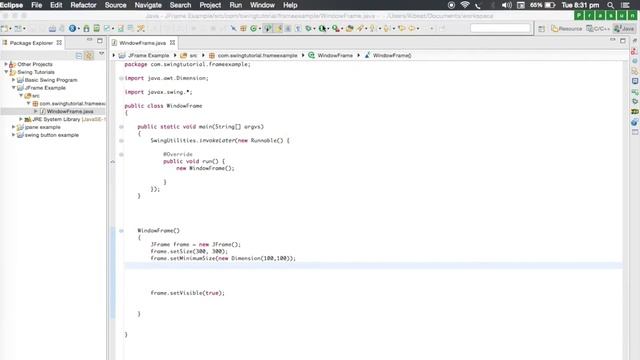
Task: Maximize the editor area
Action: click(622, 40)
